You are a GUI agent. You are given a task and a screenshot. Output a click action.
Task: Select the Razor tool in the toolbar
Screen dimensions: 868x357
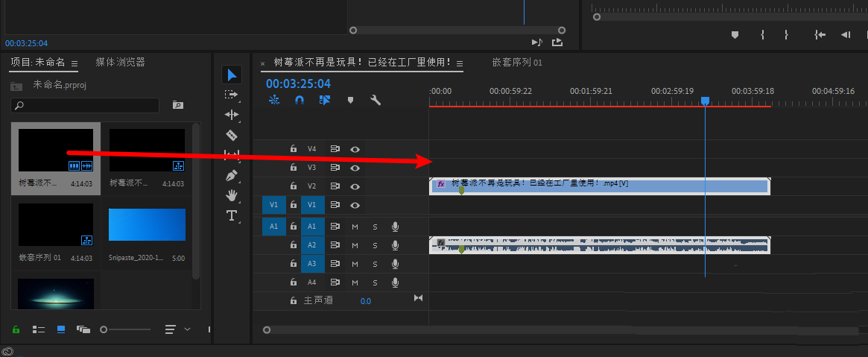[232, 135]
